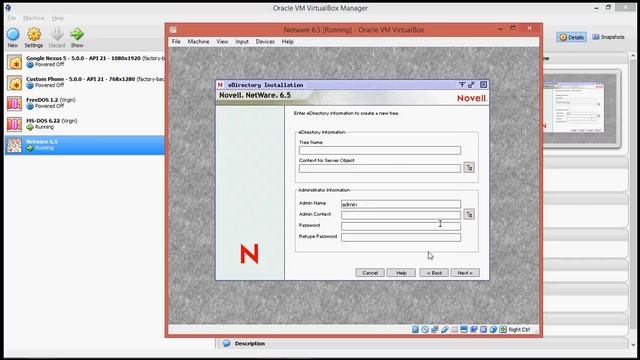Open the File menu in VirtualBox Manager
640x360 pixels.
tap(11, 18)
